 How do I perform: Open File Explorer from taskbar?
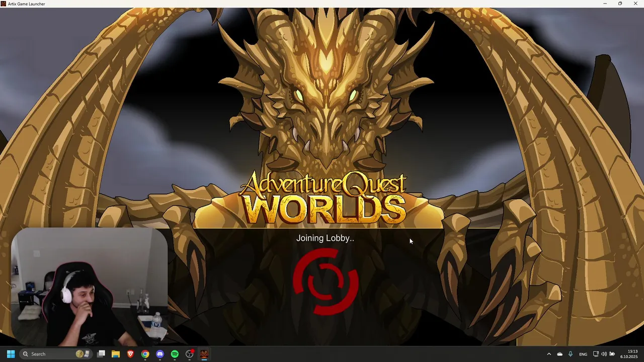(116, 354)
